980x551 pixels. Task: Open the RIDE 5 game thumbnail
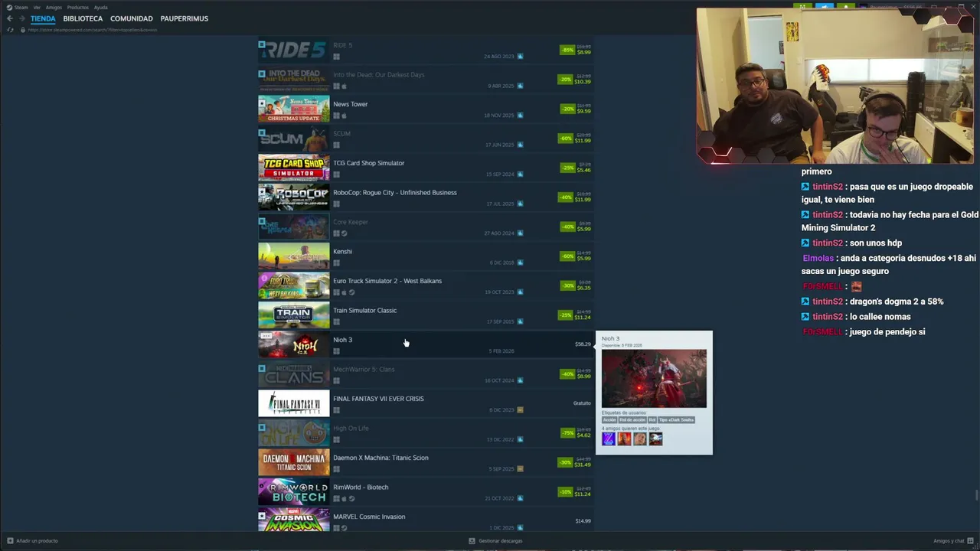[294, 51]
